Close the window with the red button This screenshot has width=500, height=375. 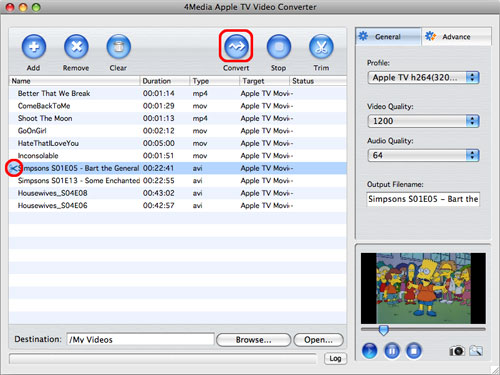pos(10,7)
